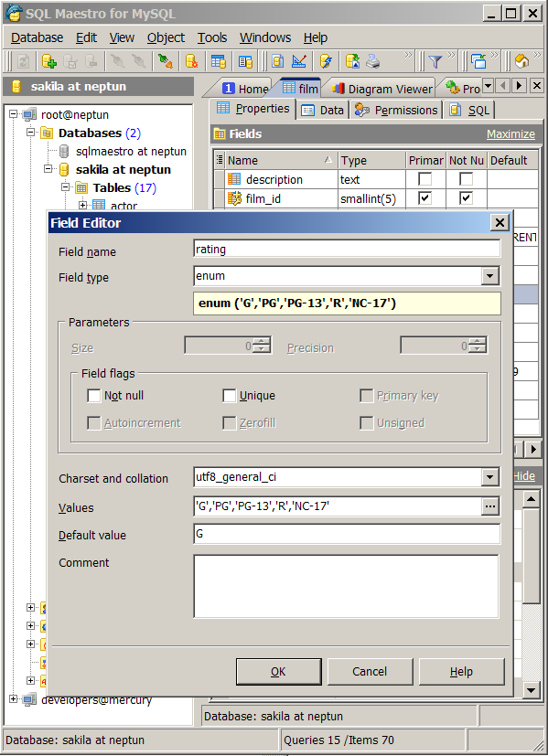Click the disabled refresh toolbar icon

[x=23, y=61]
